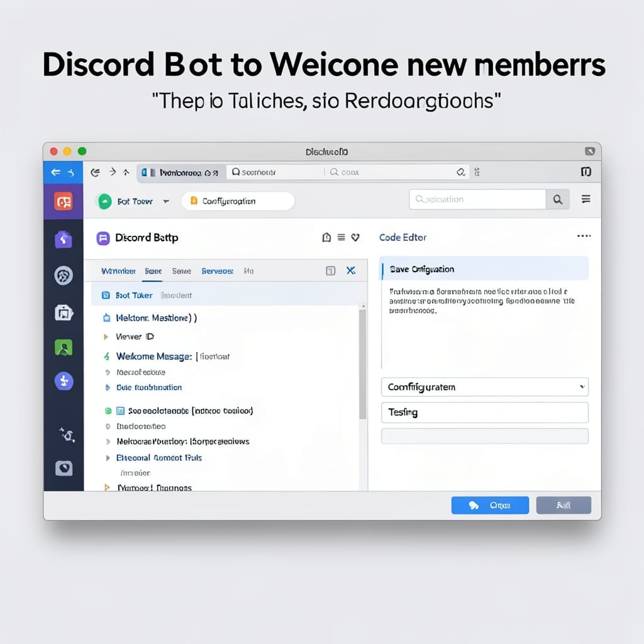Click the magnifier search button
Viewport: 644px width, 644px height.
tap(557, 199)
